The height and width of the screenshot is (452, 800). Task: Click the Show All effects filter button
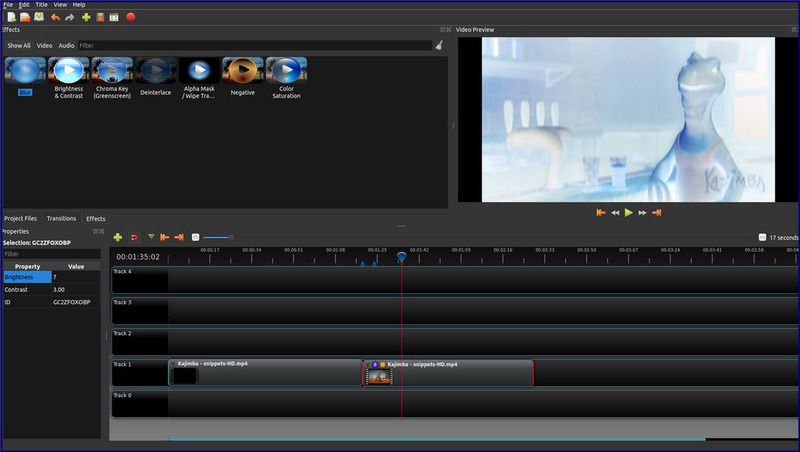(19, 45)
